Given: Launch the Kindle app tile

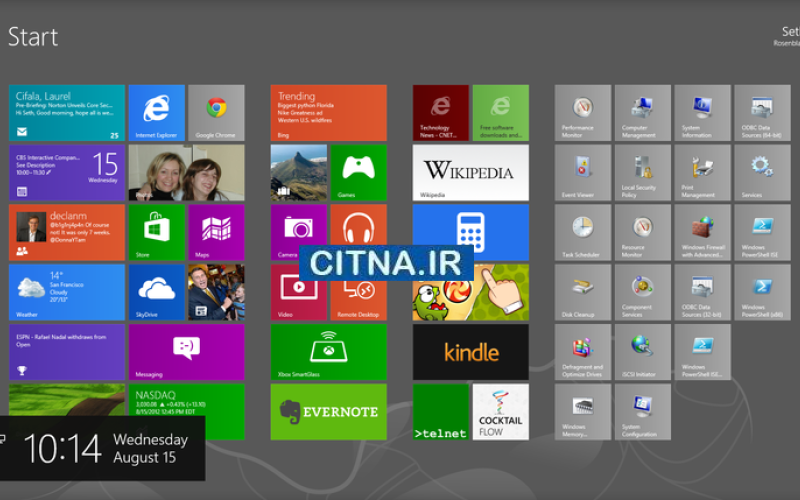Looking at the screenshot, I should [x=470, y=352].
